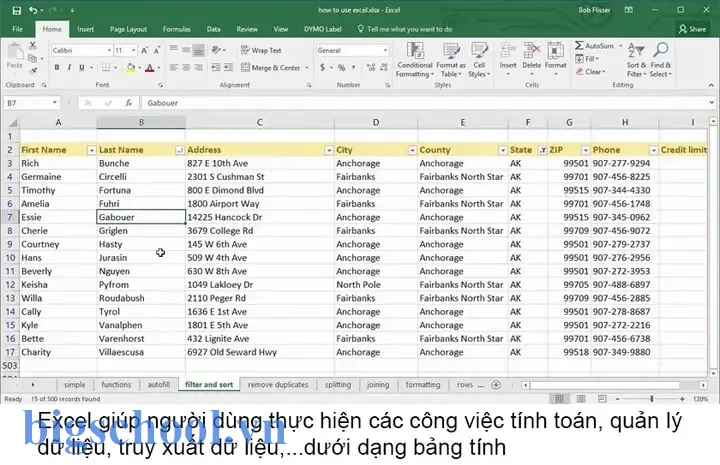Toggle Underline formatting
Viewport: 720px width, 465px height.
coord(81,67)
